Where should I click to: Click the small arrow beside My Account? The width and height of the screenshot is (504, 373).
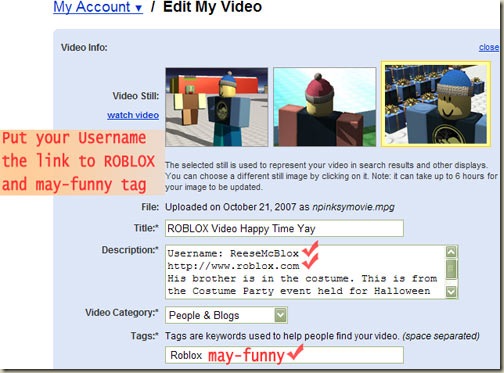pos(139,8)
